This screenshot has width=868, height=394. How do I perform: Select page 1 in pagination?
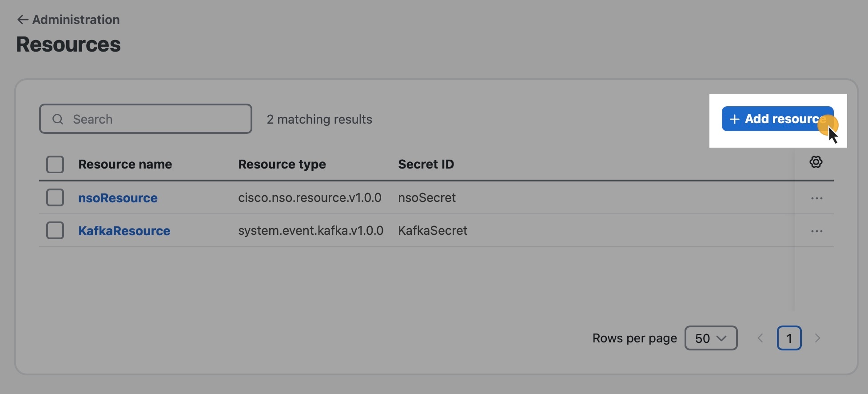(789, 338)
